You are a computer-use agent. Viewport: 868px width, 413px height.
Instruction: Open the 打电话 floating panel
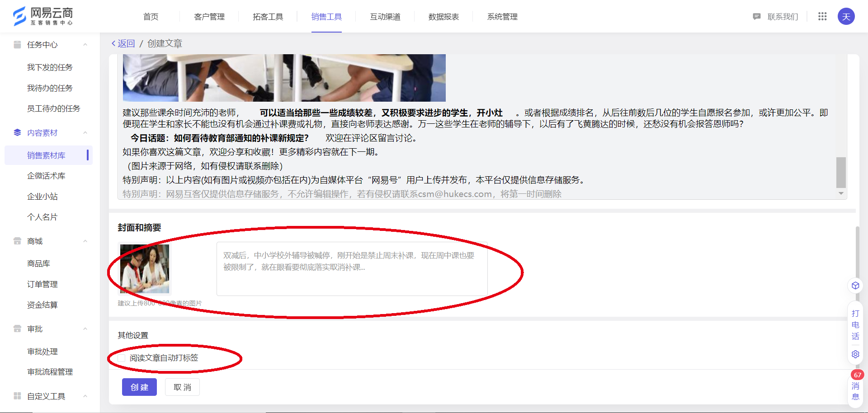pyautogui.click(x=855, y=324)
